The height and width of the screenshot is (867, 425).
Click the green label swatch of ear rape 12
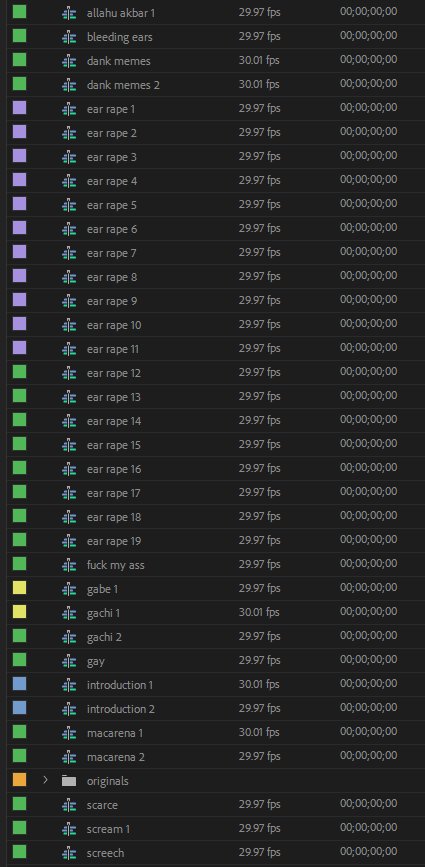tap(19, 371)
